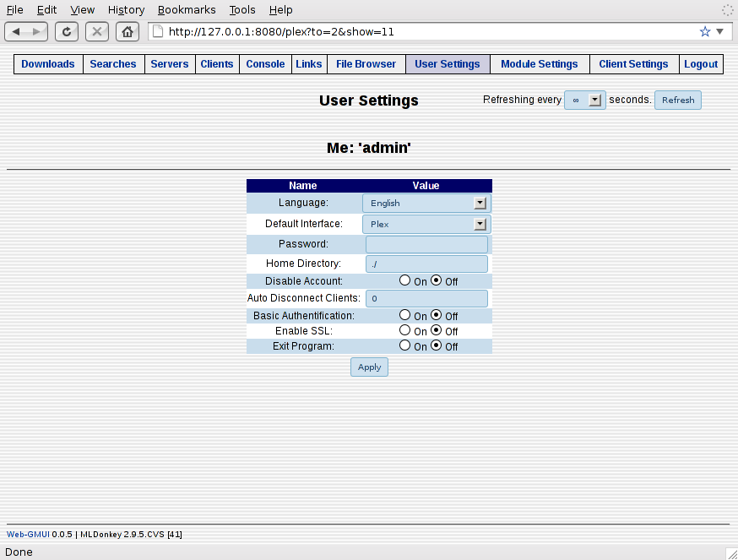Screen dimensions: 738x560
Task: Click the Apply button
Action: 370,367
